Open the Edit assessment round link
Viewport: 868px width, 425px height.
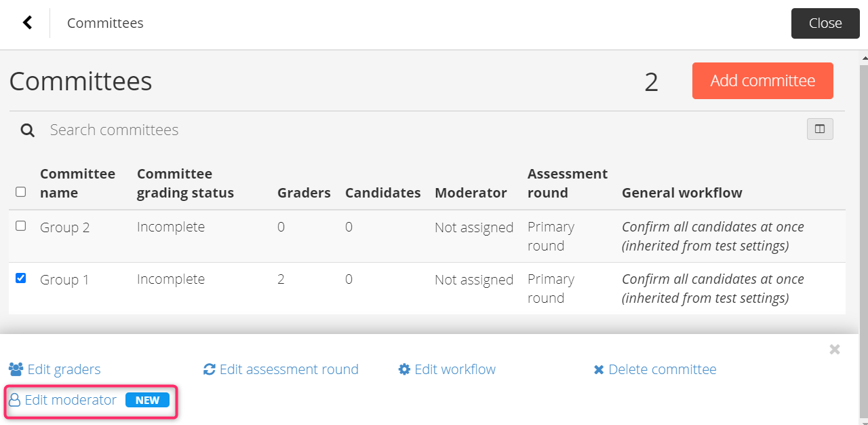[289, 369]
